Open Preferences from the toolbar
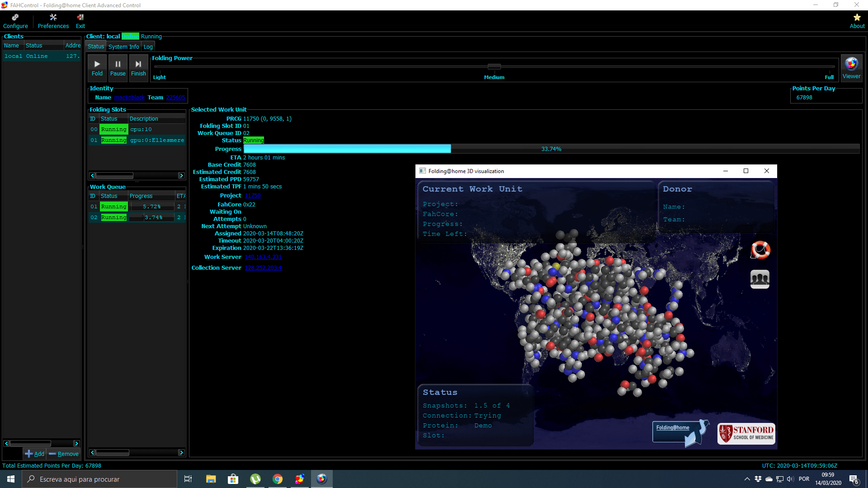The height and width of the screenshot is (488, 868). [x=53, y=21]
